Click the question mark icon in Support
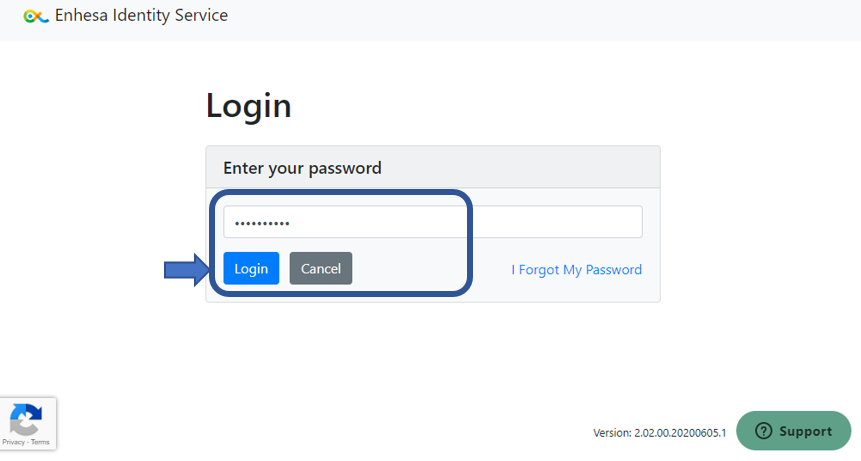861x461 pixels. click(763, 431)
